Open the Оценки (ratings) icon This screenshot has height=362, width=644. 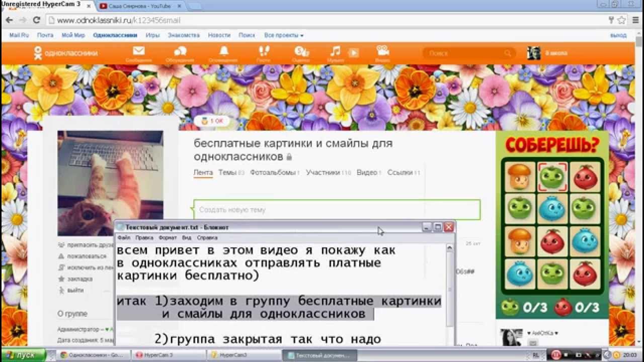[301, 51]
